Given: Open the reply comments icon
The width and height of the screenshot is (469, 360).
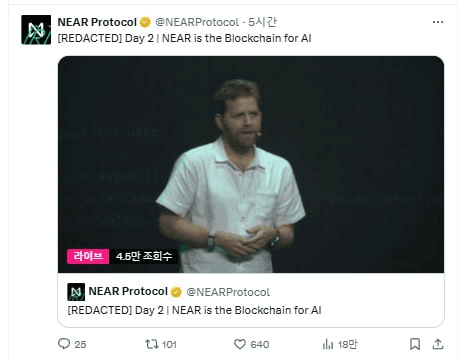Looking at the screenshot, I should click(x=64, y=344).
